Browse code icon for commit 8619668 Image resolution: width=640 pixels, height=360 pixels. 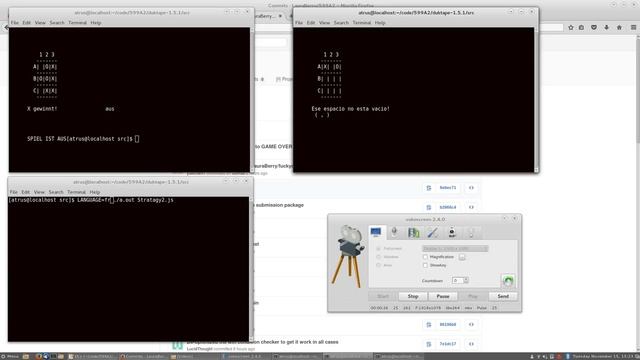[471, 324]
